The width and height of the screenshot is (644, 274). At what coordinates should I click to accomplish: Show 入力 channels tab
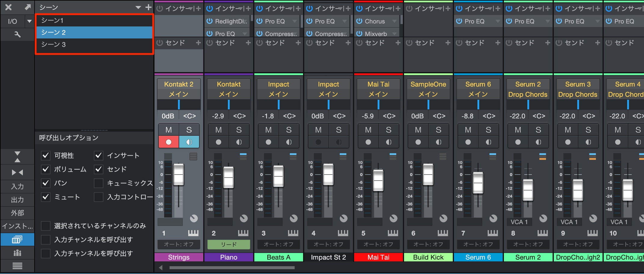click(17, 186)
